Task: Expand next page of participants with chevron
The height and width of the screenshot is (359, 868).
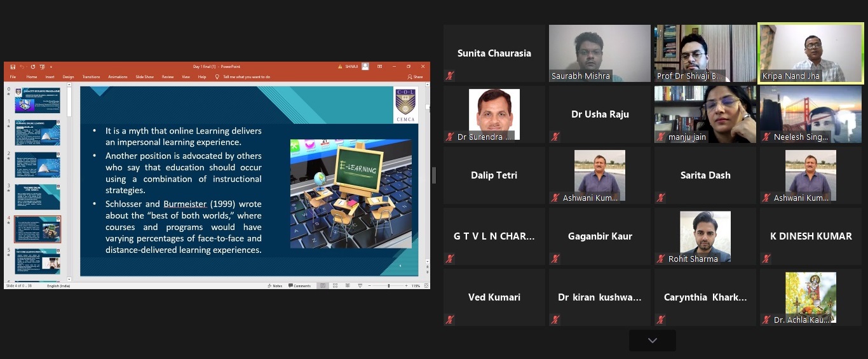Action: pos(652,341)
